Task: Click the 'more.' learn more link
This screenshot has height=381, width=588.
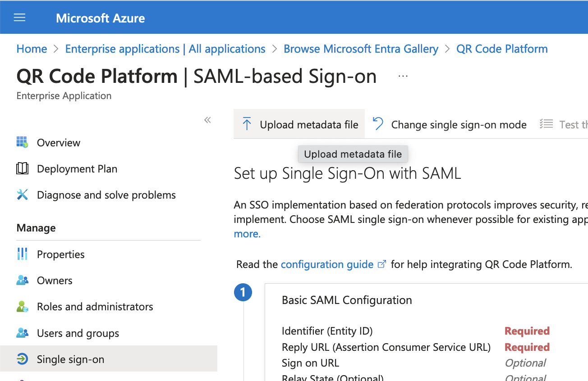Action: (247, 234)
